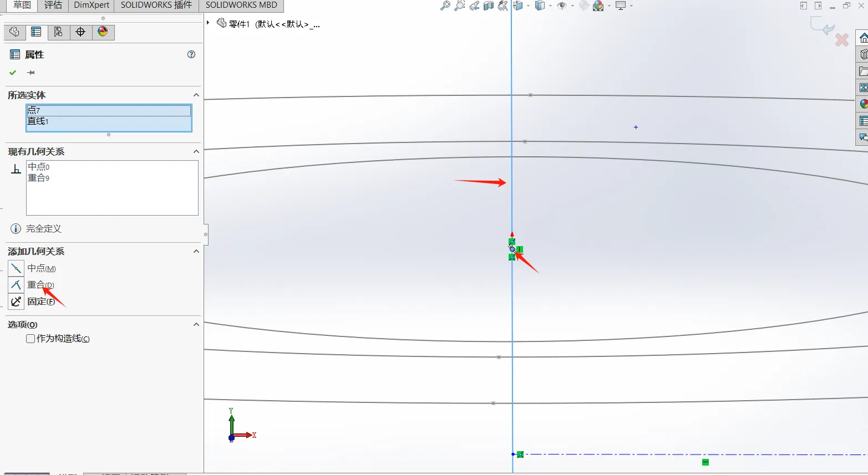Click the dash-dot centerline in sketch

(x=690, y=454)
